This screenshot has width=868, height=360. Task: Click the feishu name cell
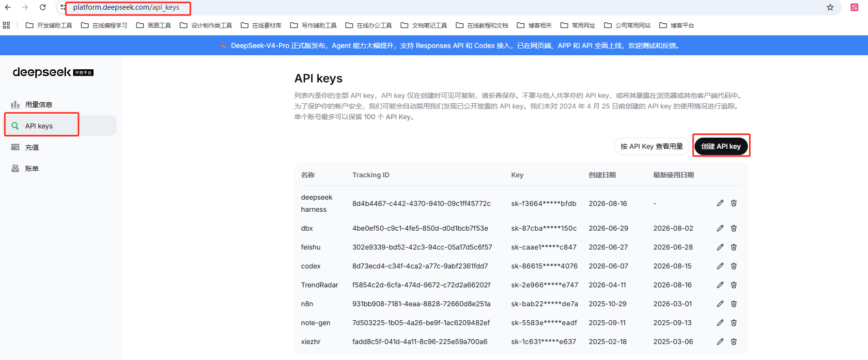(x=310, y=247)
